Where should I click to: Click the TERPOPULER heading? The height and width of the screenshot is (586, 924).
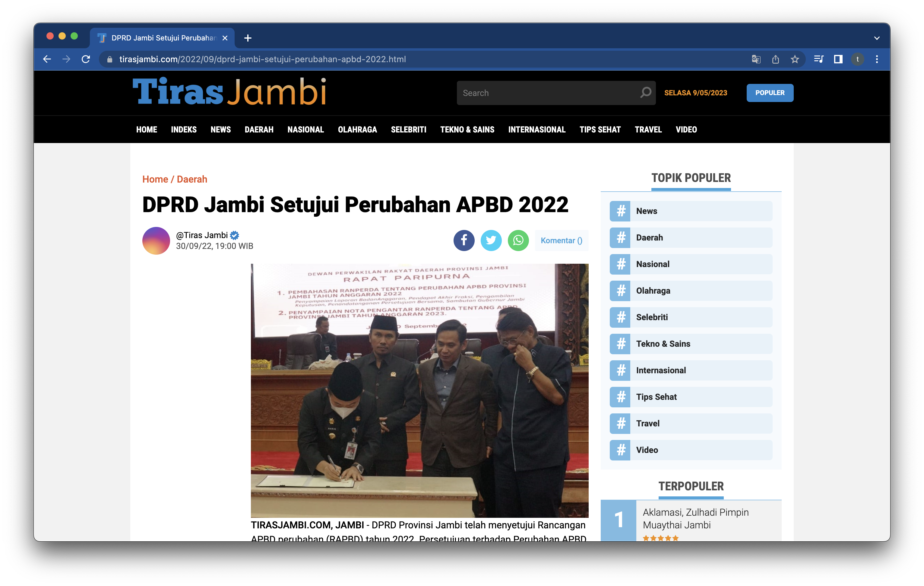pos(691,486)
